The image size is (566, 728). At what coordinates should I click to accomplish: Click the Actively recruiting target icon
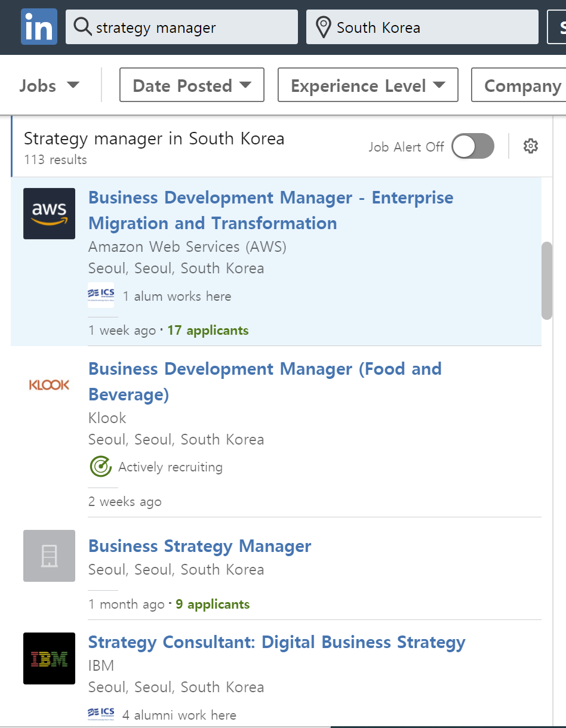point(101,467)
